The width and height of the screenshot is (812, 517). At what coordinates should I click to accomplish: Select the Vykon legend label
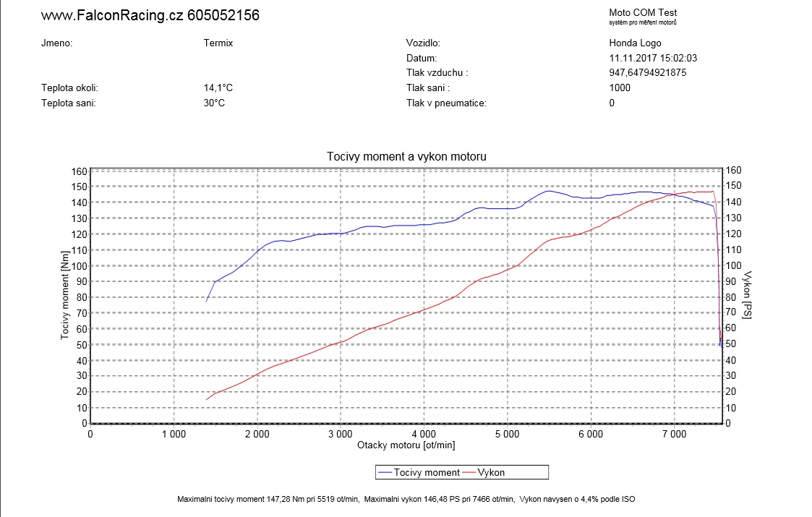coord(491,473)
